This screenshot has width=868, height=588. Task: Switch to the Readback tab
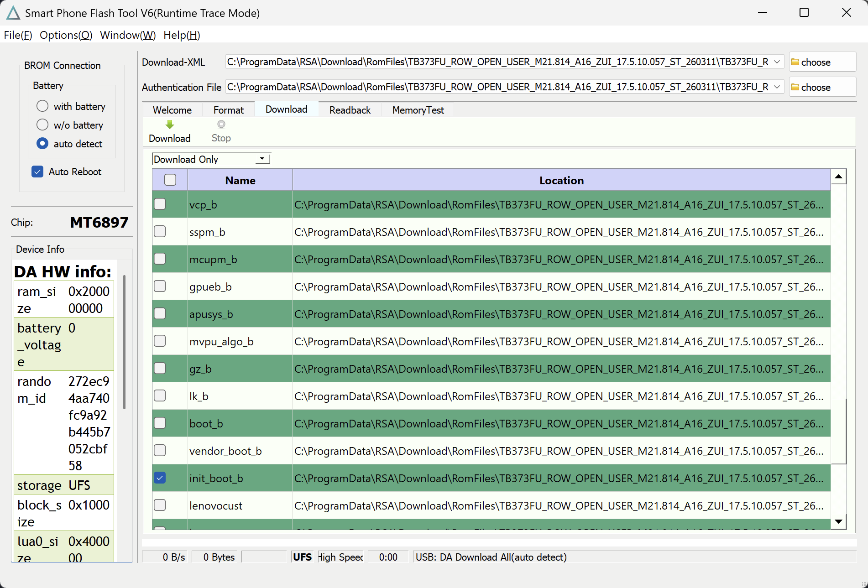350,110
